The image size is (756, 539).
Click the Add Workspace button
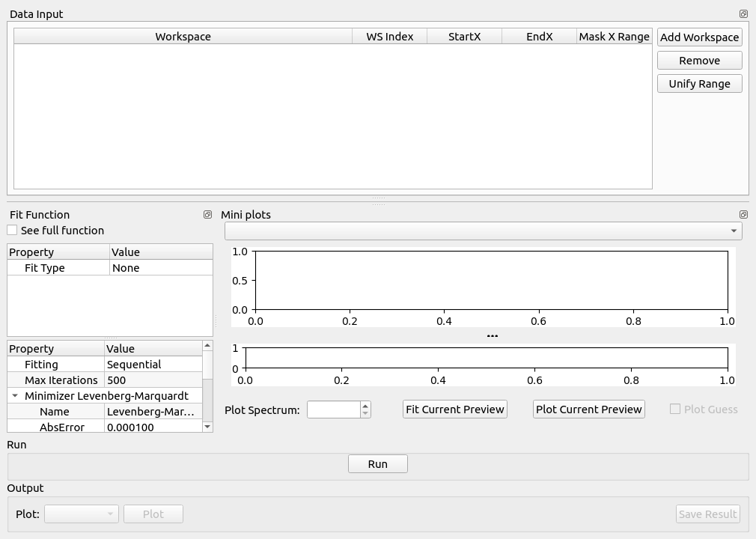pos(699,37)
